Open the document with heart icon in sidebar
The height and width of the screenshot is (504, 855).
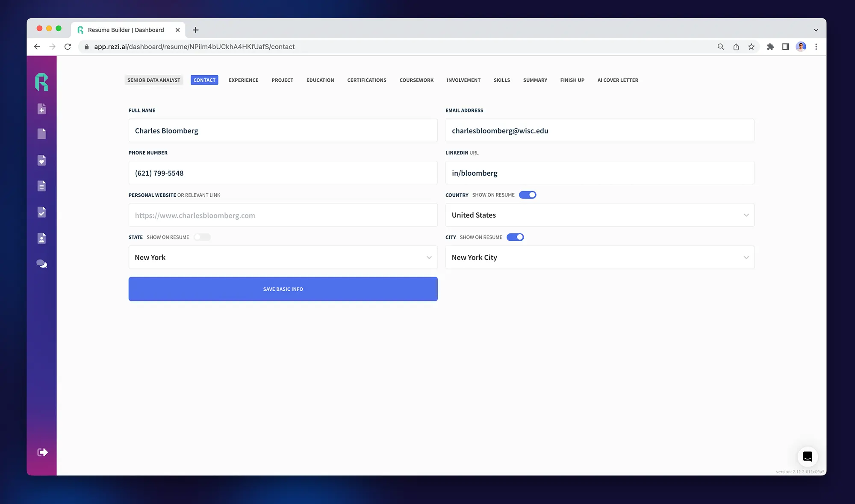(x=41, y=160)
